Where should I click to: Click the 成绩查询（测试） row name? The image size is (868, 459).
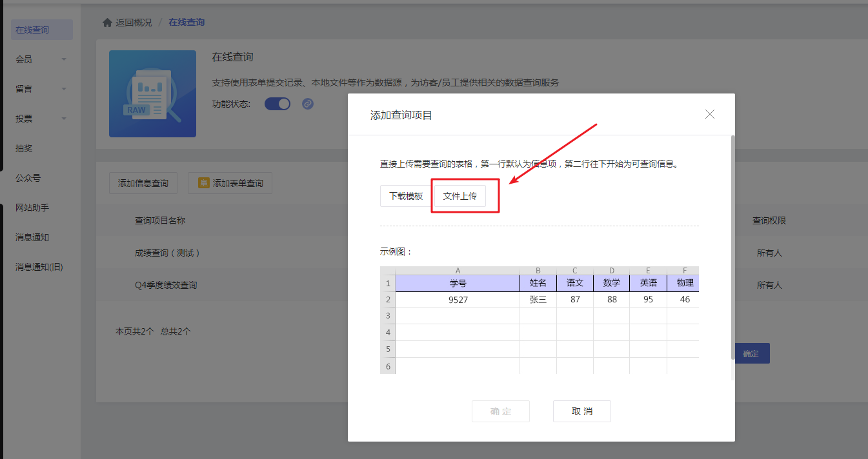point(168,253)
